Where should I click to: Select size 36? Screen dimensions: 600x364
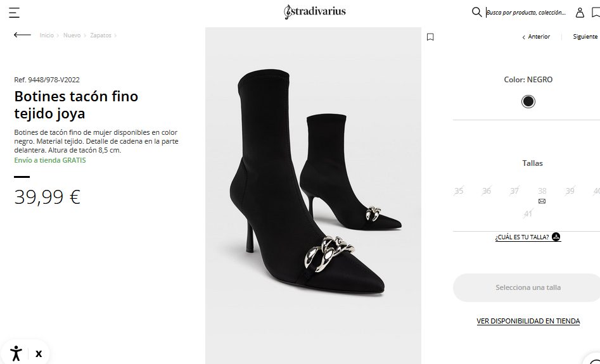pyautogui.click(x=487, y=191)
